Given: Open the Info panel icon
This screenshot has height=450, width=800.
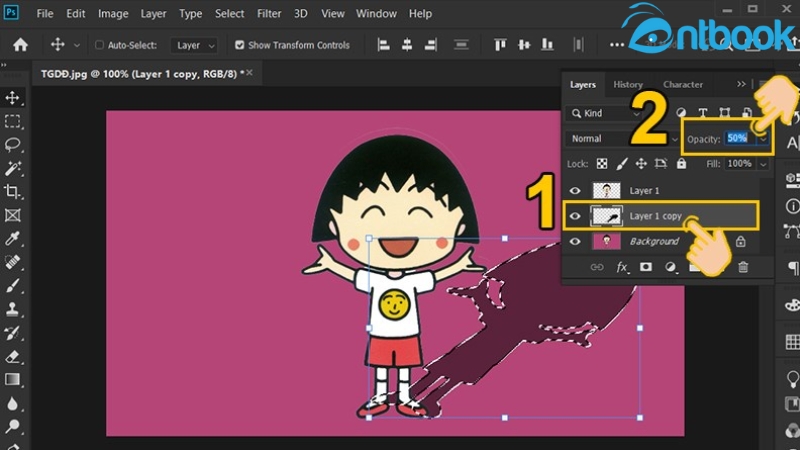Looking at the screenshot, I should click(792, 206).
